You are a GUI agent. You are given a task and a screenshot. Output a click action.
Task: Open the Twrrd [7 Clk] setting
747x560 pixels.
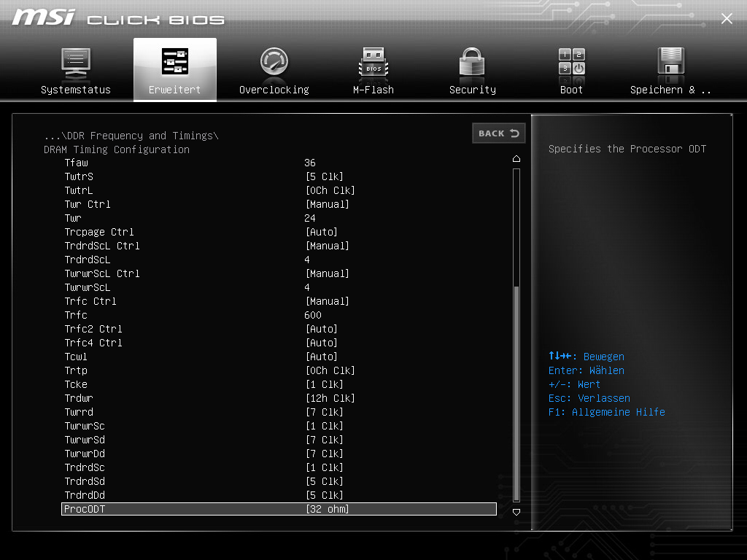[325, 412]
